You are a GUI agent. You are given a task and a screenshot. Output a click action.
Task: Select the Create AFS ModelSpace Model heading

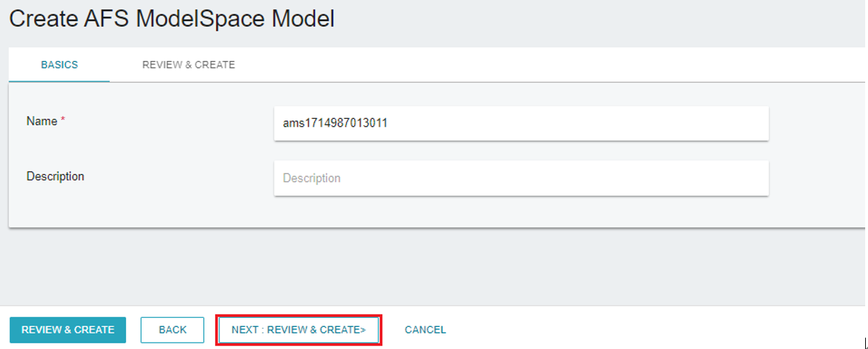click(171, 19)
